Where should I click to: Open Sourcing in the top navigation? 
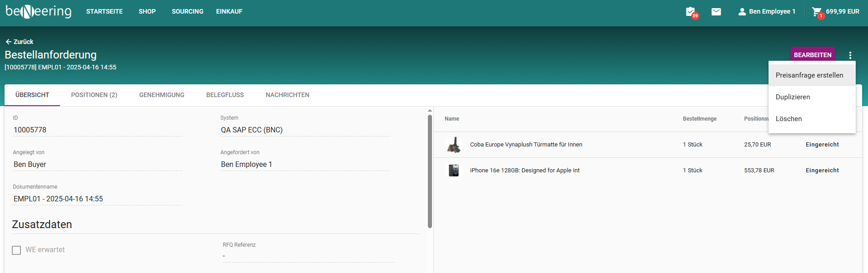[x=187, y=11]
